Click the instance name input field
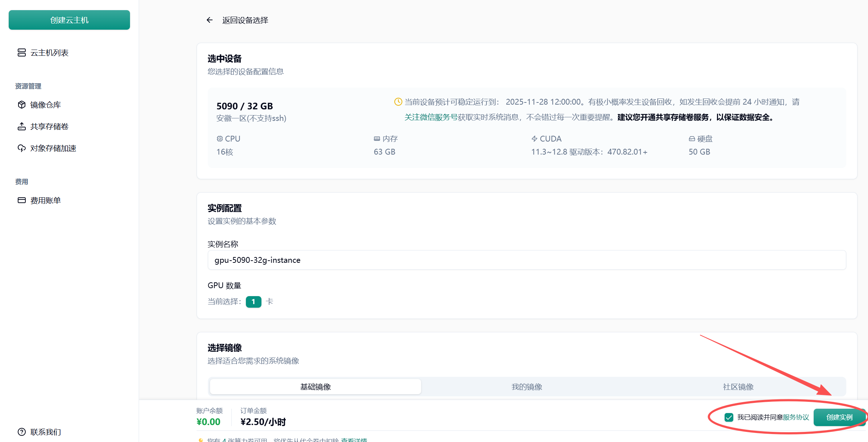This screenshot has width=868, height=442. 527,260
